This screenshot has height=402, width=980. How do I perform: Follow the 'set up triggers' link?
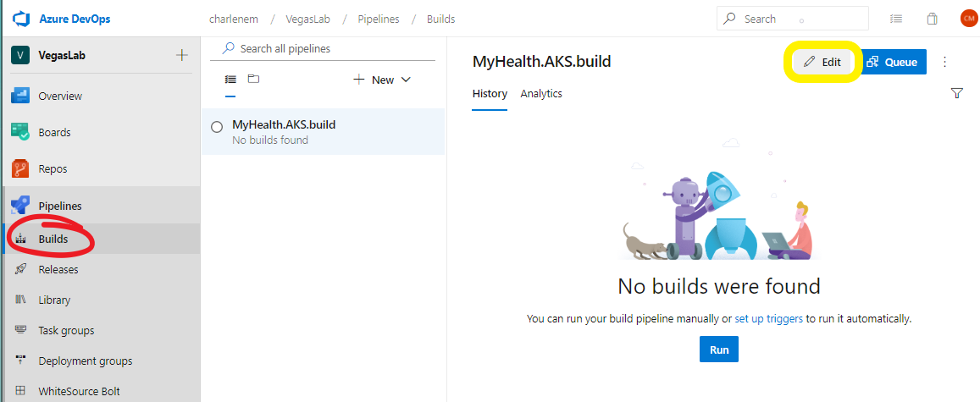coord(769,318)
